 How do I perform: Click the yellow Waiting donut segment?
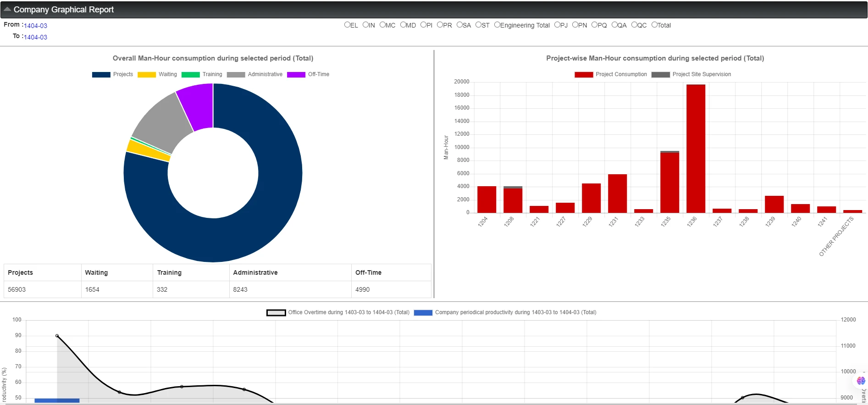[148, 150]
